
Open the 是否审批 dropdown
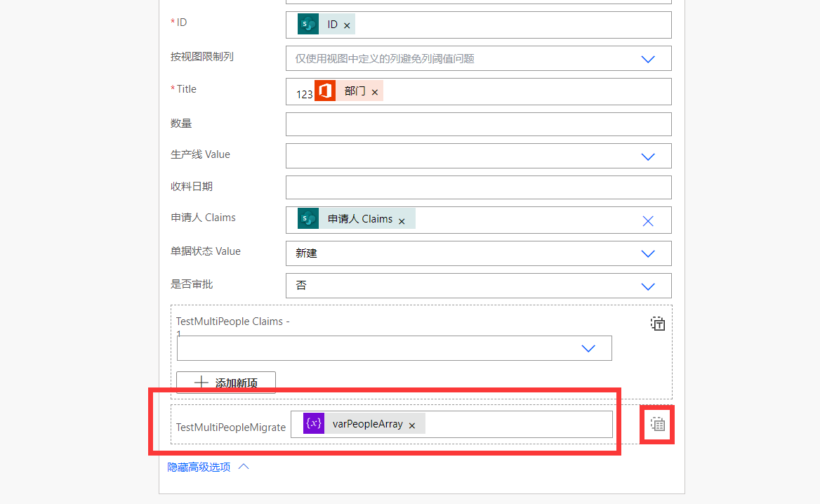(x=648, y=286)
